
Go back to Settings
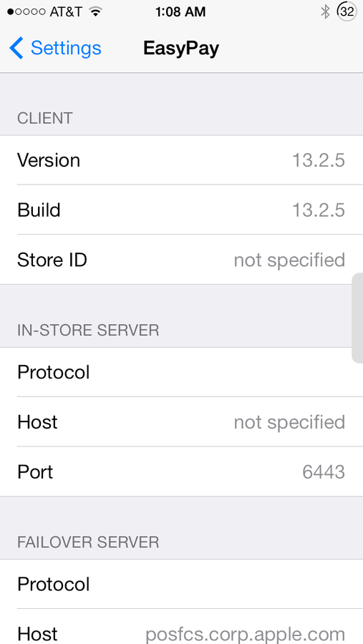pos(55,48)
